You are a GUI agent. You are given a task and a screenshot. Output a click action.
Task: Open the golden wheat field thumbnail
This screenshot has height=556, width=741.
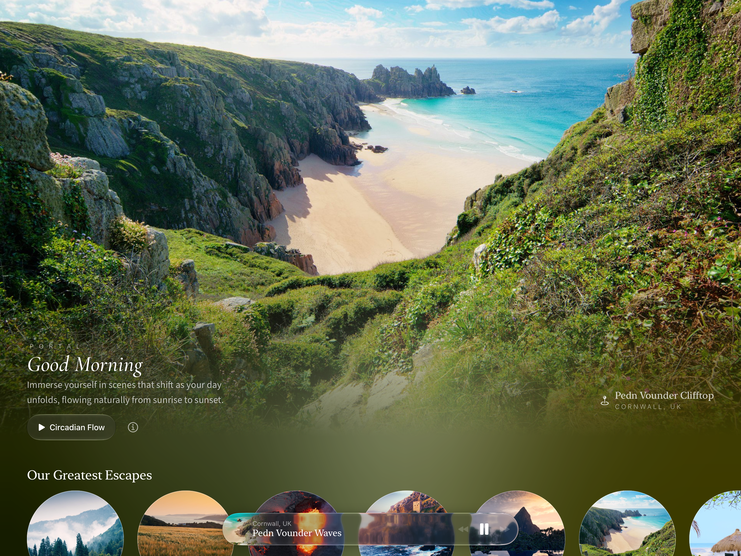186,523
